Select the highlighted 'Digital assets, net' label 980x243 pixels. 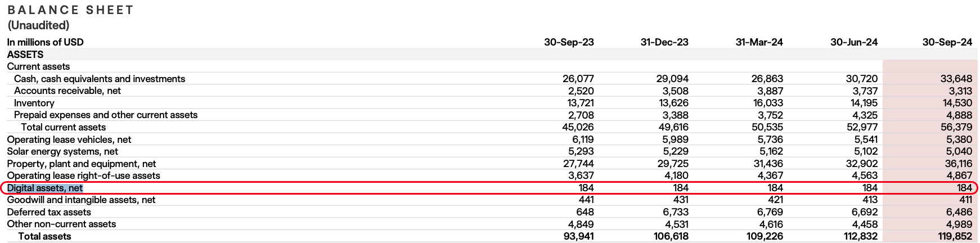pyautogui.click(x=45, y=188)
